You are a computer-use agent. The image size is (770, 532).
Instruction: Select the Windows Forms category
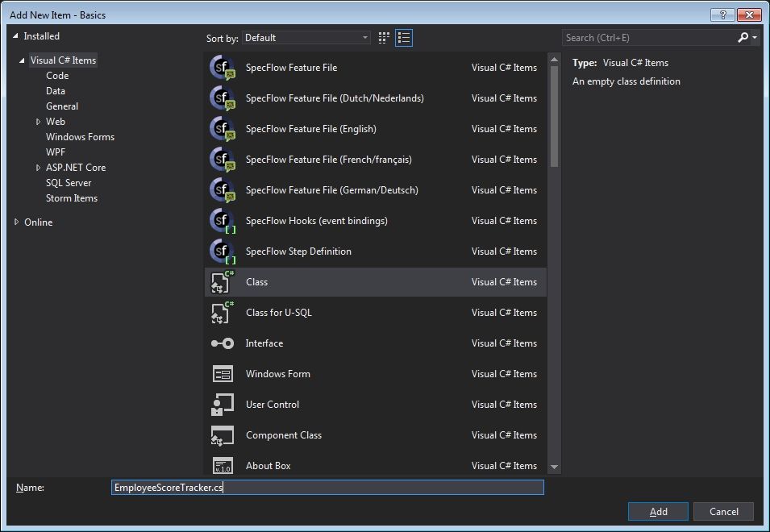click(x=80, y=137)
